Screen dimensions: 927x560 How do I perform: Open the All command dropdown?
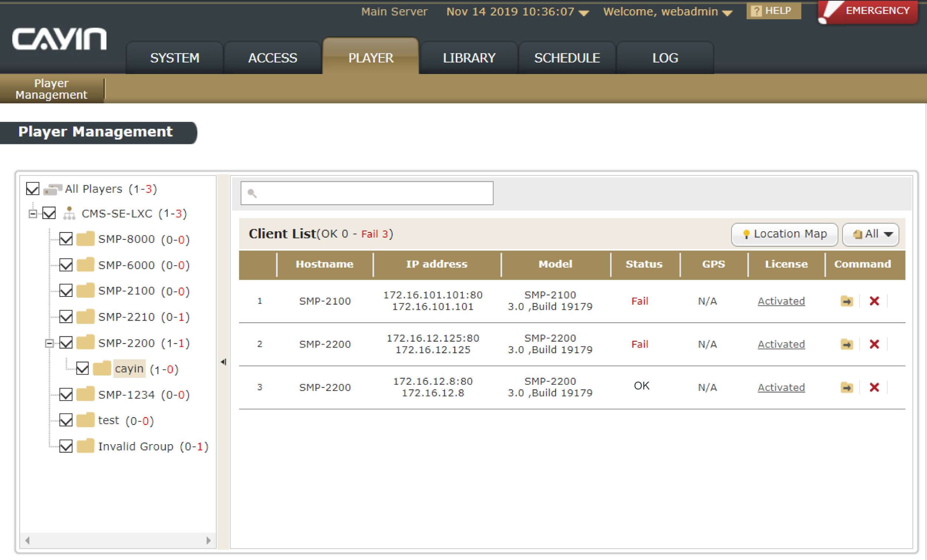tap(871, 234)
